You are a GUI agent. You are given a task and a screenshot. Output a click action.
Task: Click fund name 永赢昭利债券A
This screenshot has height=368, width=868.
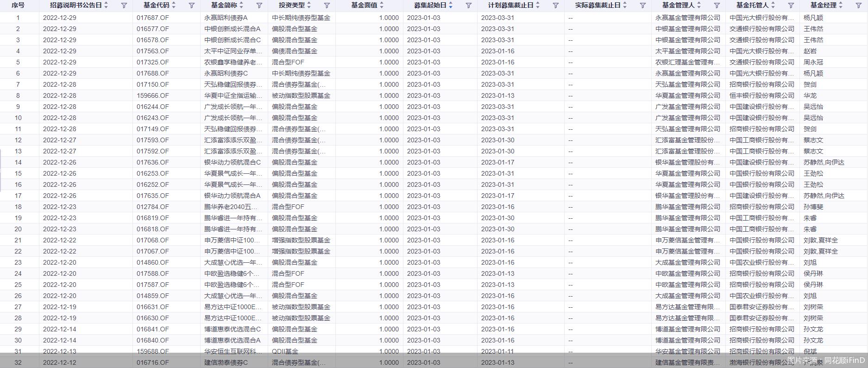click(x=226, y=18)
